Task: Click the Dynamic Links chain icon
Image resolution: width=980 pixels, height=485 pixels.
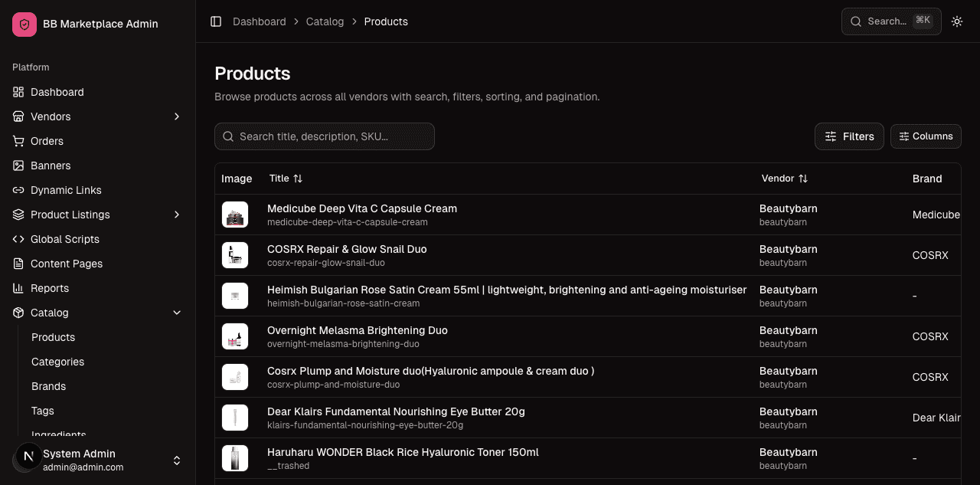Action: 18,190
